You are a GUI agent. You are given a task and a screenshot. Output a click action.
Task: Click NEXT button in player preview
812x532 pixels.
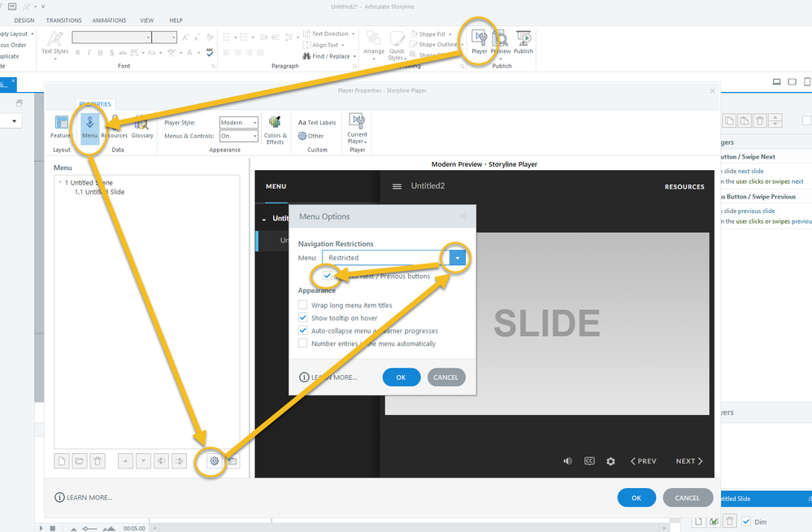pyautogui.click(x=688, y=461)
